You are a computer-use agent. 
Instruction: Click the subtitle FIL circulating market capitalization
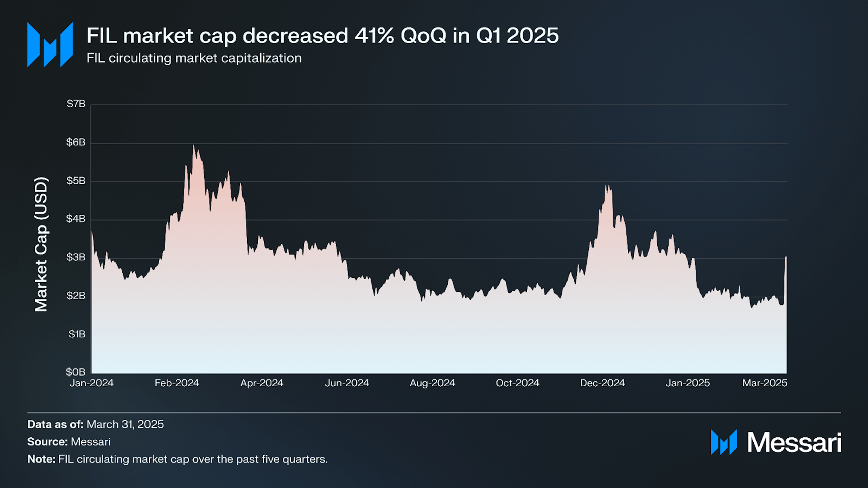[x=194, y=58]
